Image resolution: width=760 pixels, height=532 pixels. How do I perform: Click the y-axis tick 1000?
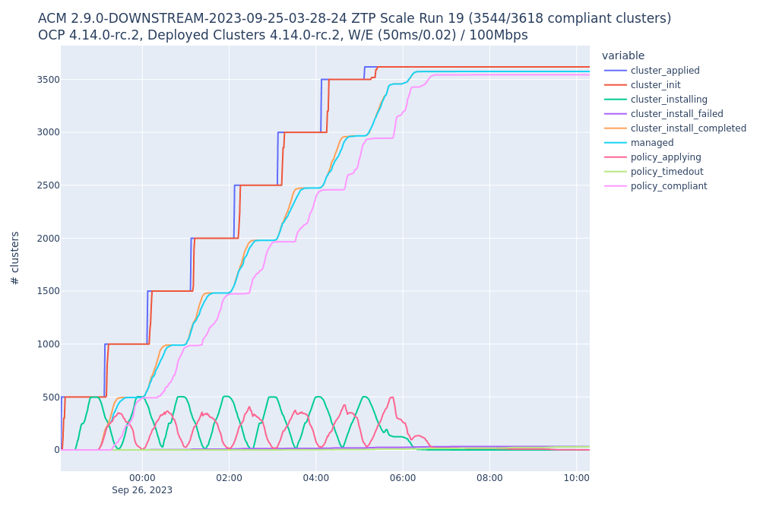click(x=49, y=344)
